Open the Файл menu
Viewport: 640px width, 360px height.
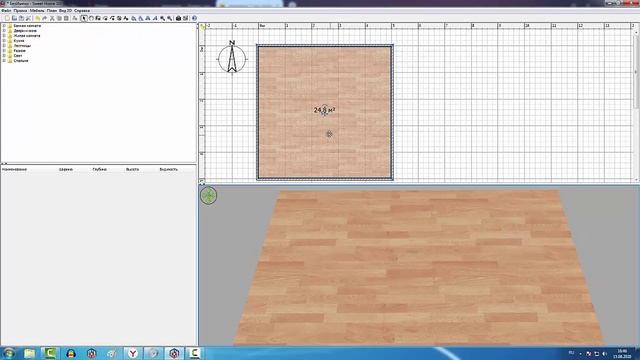[6, 11]
